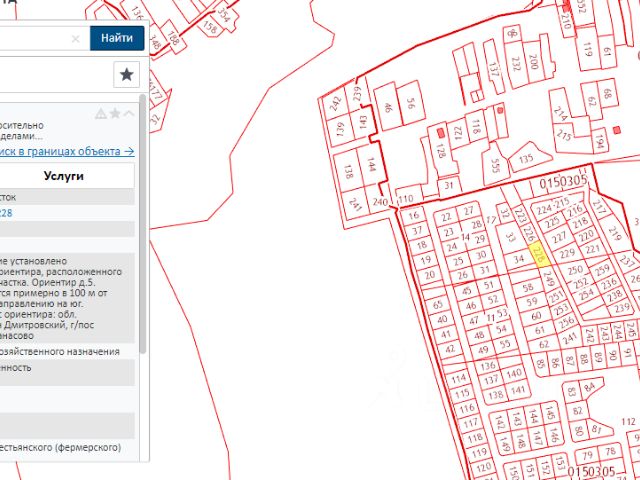Select parcel 56 on the map
The height and width of the screenshot is (480, 640).
410,103
